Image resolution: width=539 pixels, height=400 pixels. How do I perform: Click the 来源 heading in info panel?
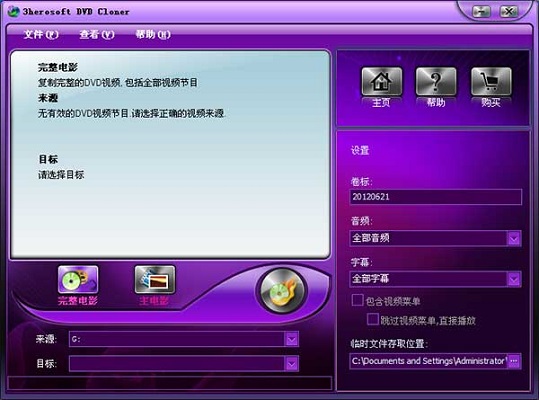(x=48, y=98)
